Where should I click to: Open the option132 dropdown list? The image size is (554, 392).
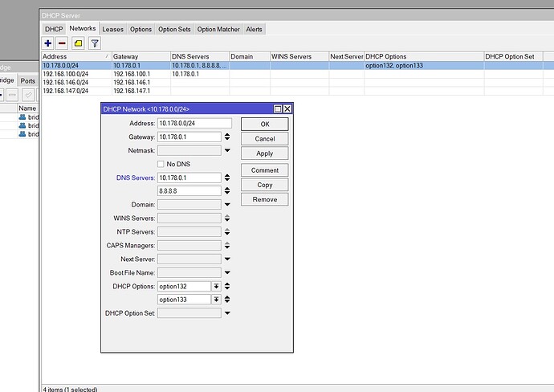pos(216,286)
